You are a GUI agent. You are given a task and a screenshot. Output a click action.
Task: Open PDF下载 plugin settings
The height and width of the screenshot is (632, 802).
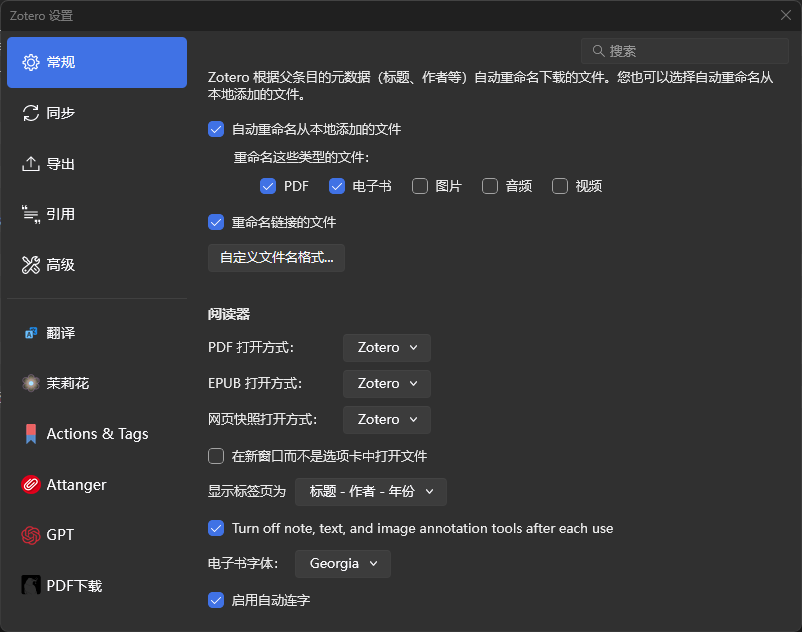click(97, 585)
